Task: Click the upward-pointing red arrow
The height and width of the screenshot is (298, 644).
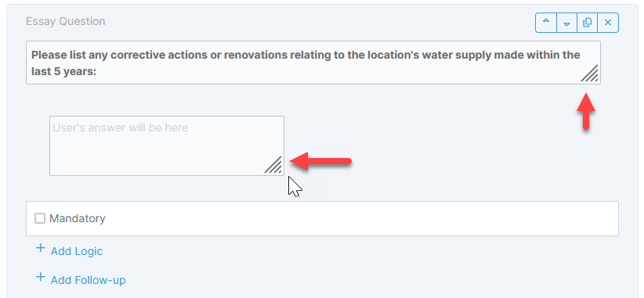Action: coord(586,112)
